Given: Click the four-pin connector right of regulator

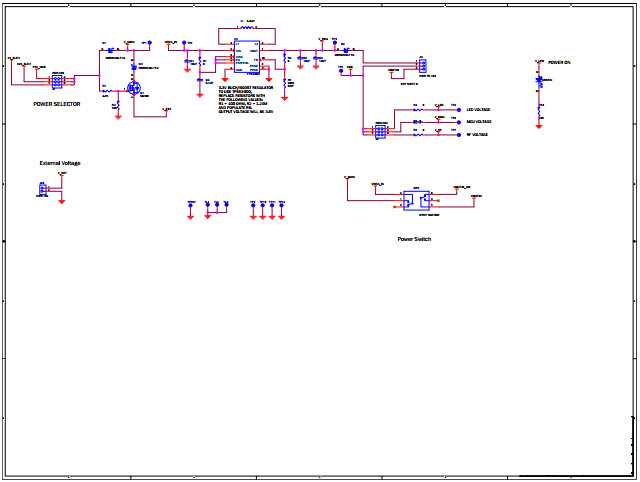Looking at the screenshot, I should tap(423, 67).
